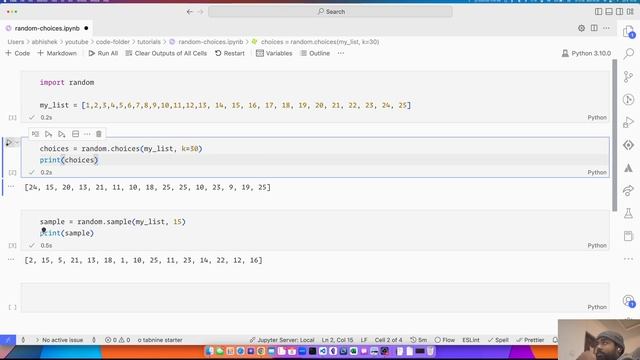Open the Search view in the activity bar
This screenshot has height=360, width=640.
click(x=629, y=53)
